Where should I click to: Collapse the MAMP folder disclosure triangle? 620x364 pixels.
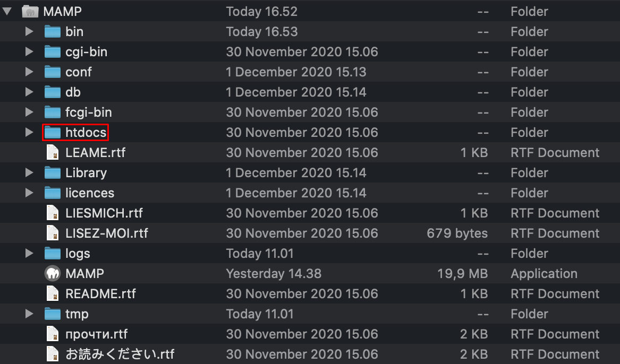tap(7, 12)
